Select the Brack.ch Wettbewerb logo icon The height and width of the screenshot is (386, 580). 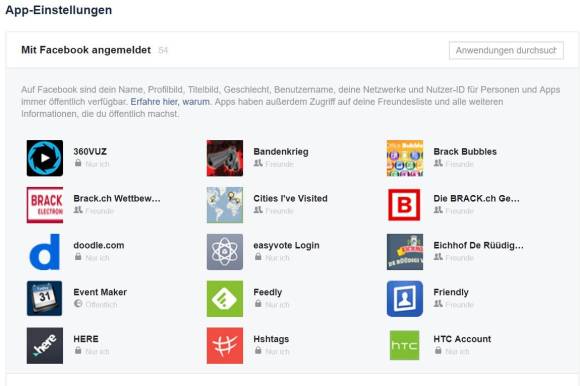click(x=45, y=205)
